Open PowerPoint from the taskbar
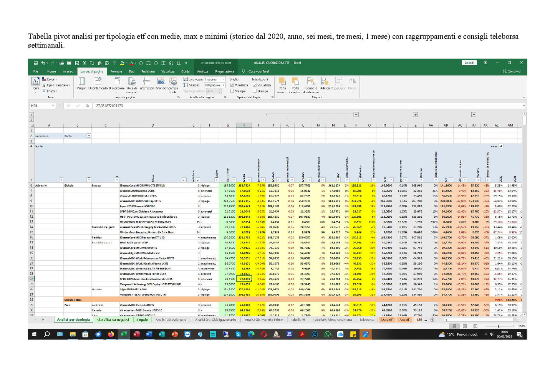This screenshot has width=555, height=392. (x=174, y=334)
